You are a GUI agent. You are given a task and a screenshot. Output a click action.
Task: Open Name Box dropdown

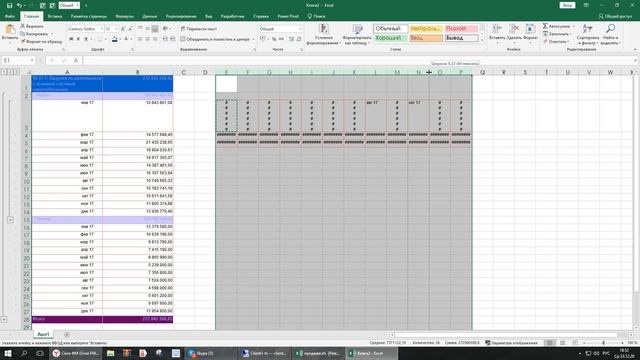click(32, 60)
